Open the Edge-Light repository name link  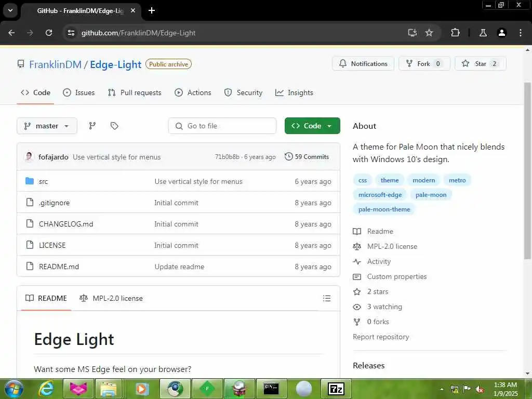coord(116,64)
